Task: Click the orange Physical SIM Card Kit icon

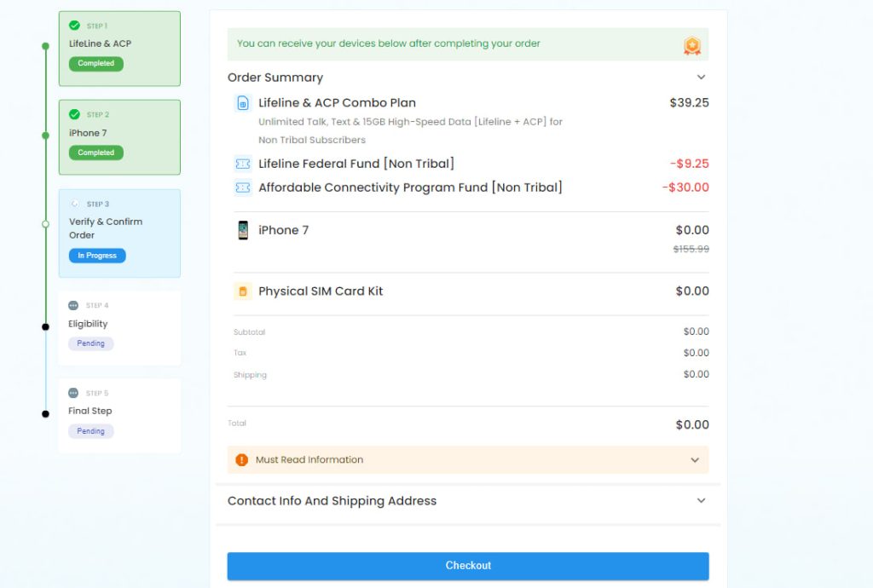Action: (243, 291)
